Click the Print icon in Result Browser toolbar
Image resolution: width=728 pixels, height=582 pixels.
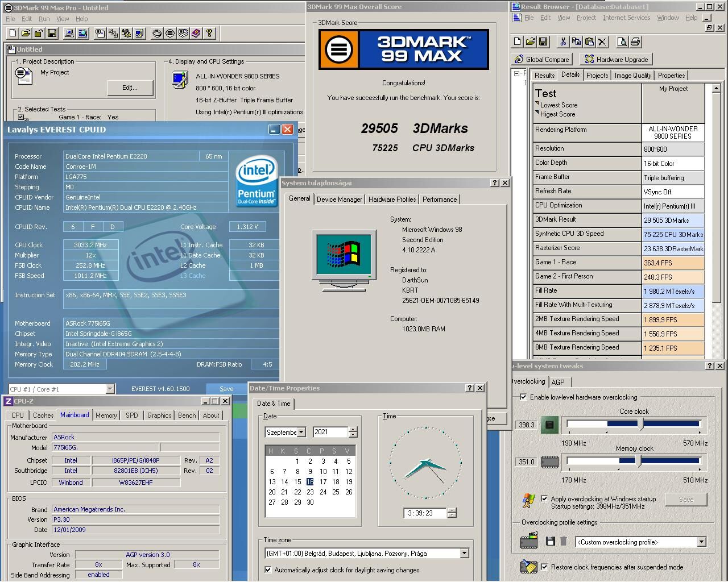pyautogui.click(x=635, y=41)
